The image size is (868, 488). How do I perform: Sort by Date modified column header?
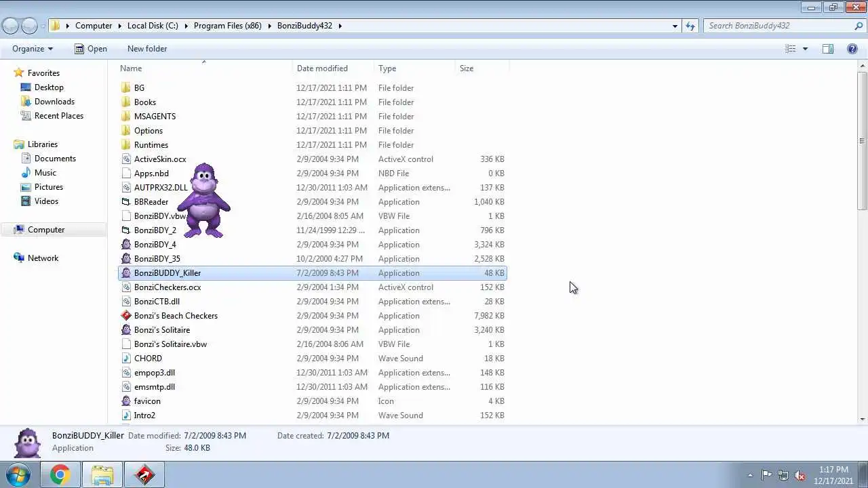click(x=334, y=68)
